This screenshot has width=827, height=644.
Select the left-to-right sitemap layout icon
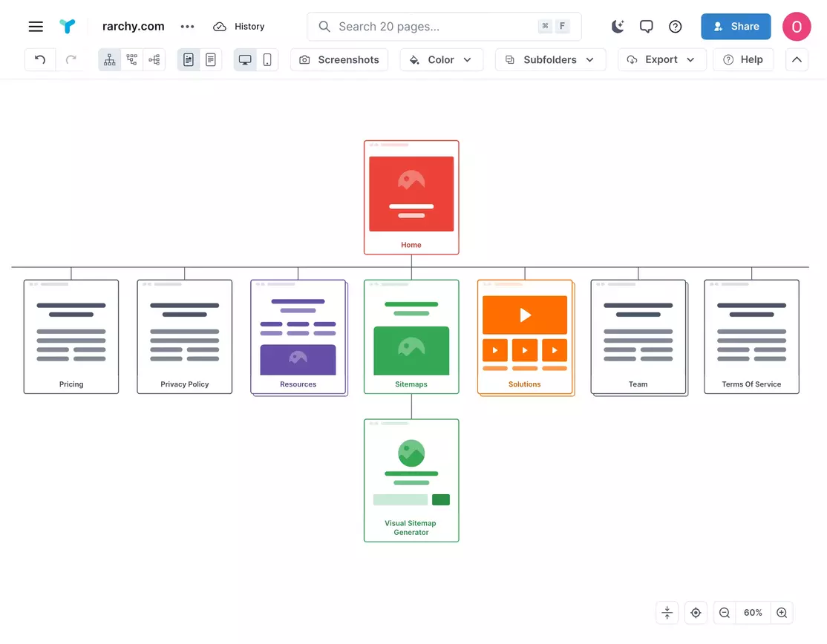click(x=154, y=59)
